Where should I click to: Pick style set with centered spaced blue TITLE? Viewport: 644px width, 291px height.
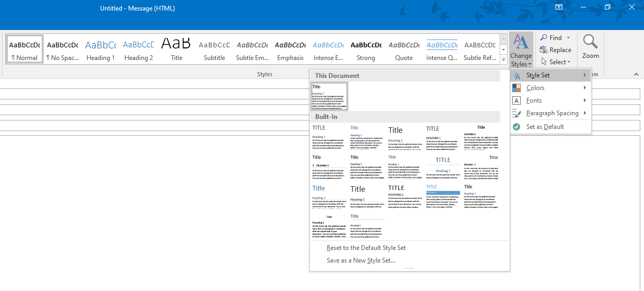tap(443, 167)
